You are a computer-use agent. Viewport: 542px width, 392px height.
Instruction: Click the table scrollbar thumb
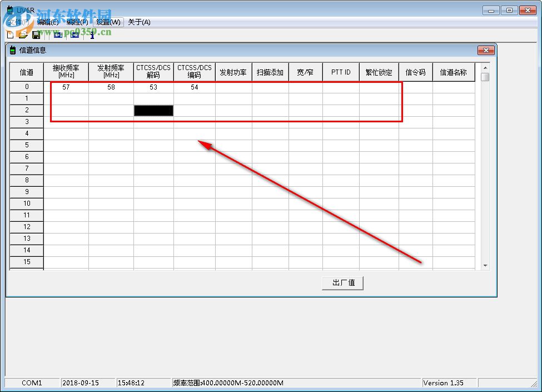point(485,77)
